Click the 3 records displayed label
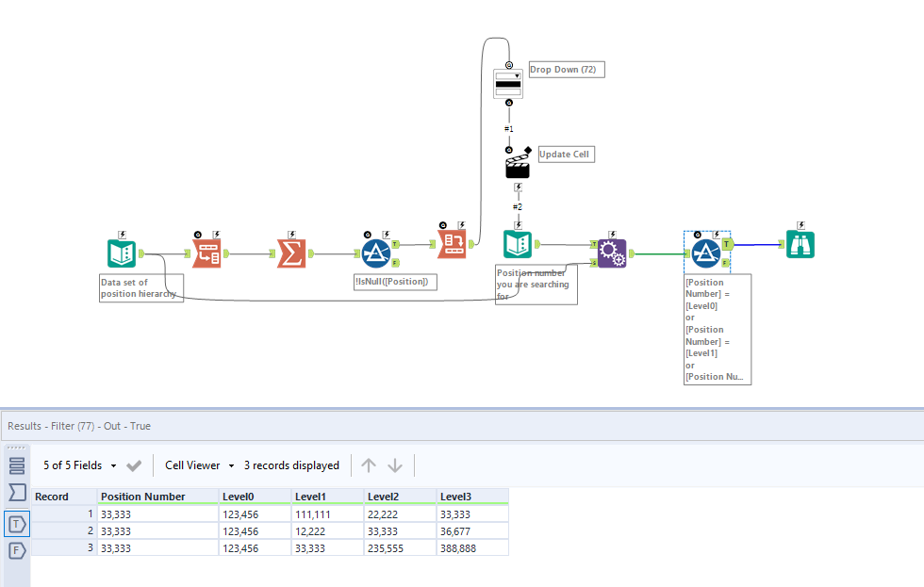This screenshot has height=587, width=924. (x=291, y=465)
